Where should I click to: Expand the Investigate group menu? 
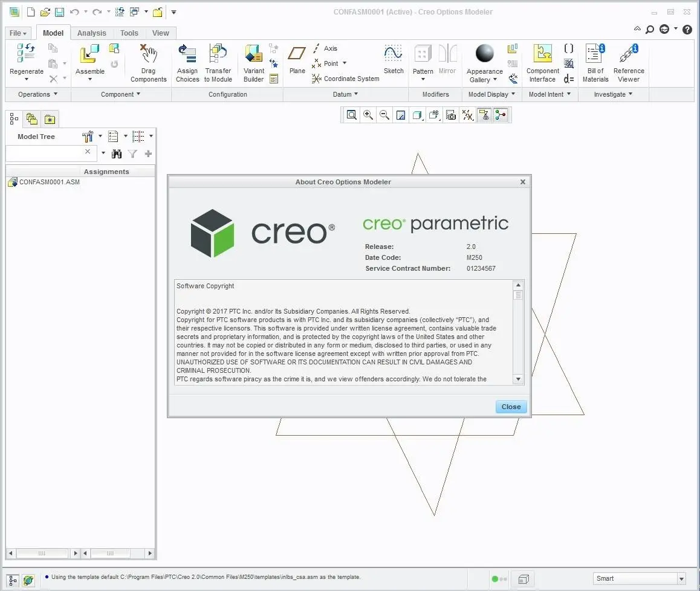pyautogui.click(x=613, y=94)
